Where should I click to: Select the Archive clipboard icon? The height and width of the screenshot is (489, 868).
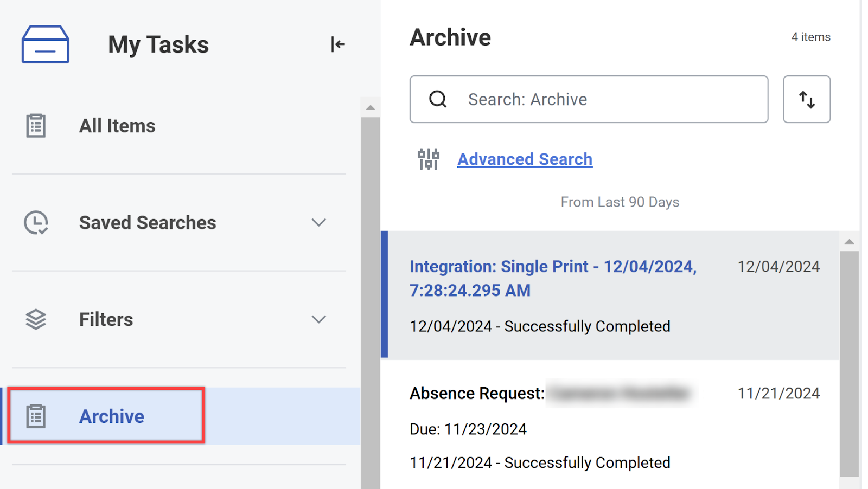tap(35, 416)
